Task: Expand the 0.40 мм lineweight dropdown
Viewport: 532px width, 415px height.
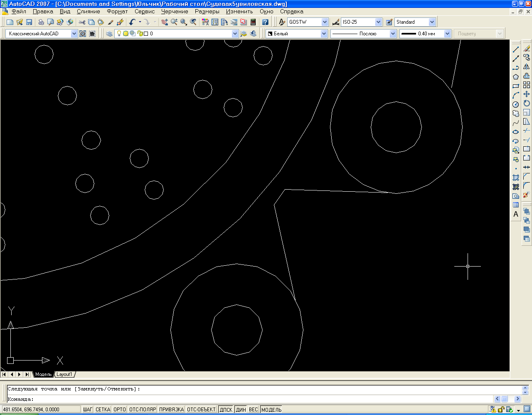Action: click(x=447, y=34)
